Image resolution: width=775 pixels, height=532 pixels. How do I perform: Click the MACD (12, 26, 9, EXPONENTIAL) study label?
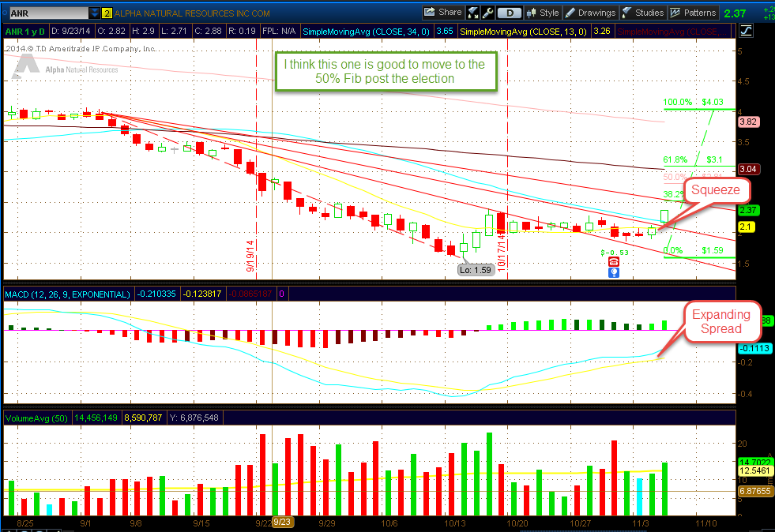point(68,294)
